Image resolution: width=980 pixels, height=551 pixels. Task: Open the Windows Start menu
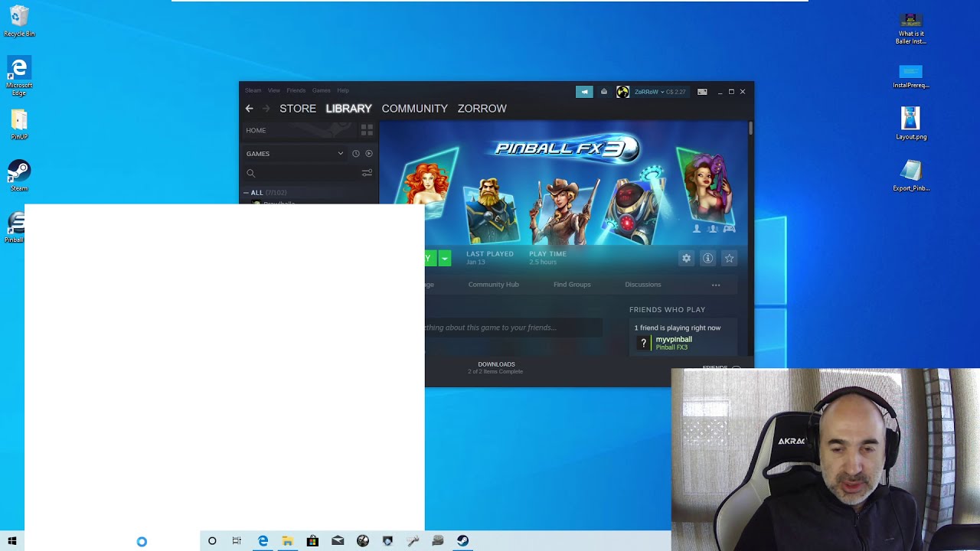[x=11, y=541]
